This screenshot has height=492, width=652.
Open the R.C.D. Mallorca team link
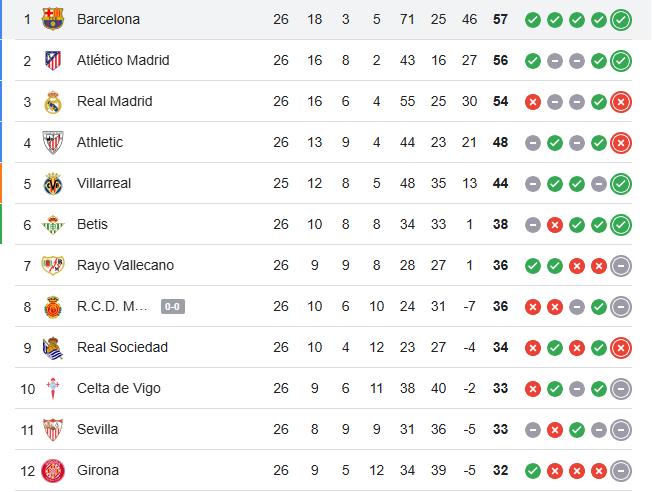tap(112, 306)
